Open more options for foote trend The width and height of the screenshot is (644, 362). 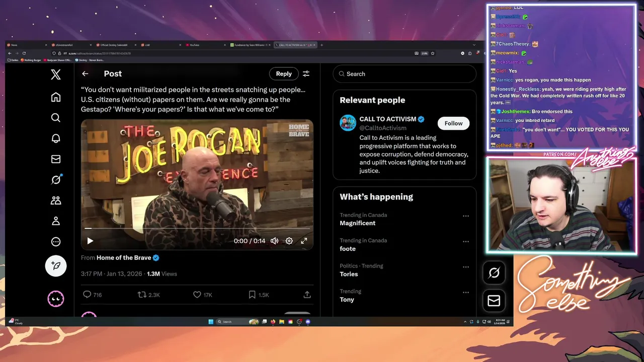tap(466, 242)
